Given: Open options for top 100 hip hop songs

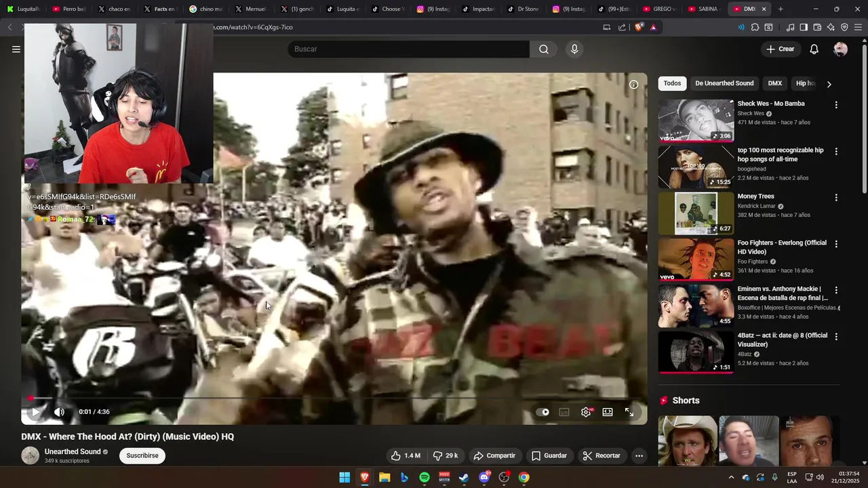Looking at the screenshot, I should click(836, 151).
